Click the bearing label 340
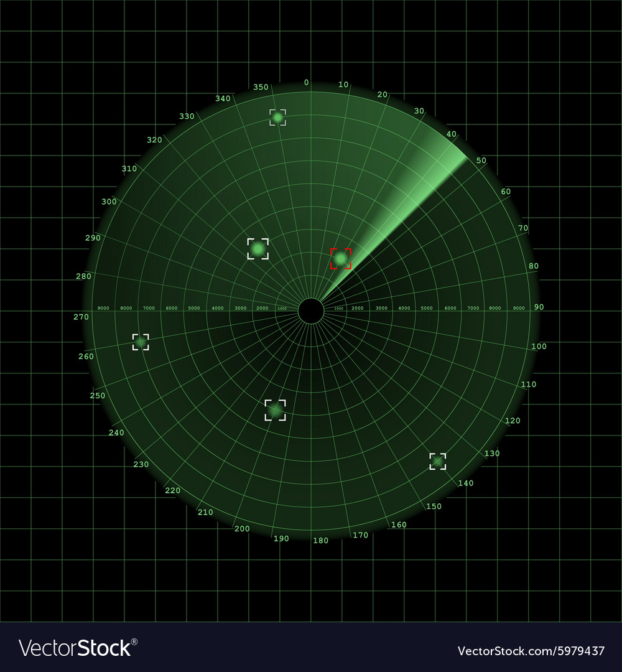The height and width of the screenshot is (672, 622). pos(223,98)
